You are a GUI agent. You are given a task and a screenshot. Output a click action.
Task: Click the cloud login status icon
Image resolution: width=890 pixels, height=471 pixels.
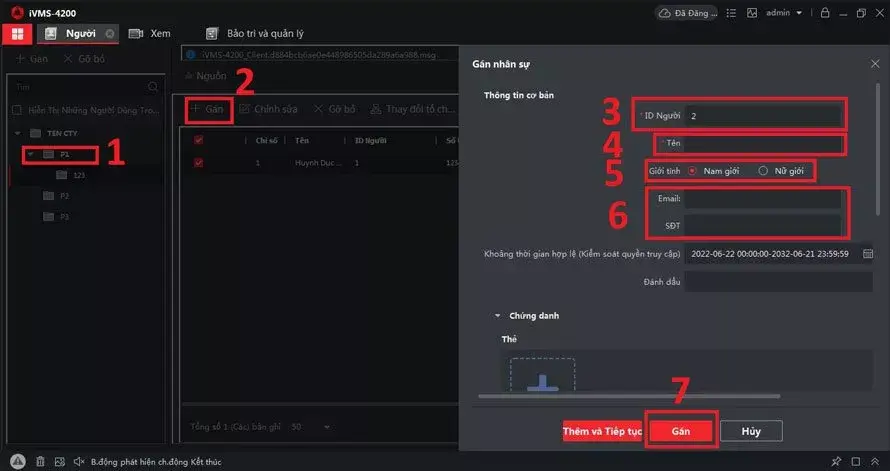click(664, 13)
